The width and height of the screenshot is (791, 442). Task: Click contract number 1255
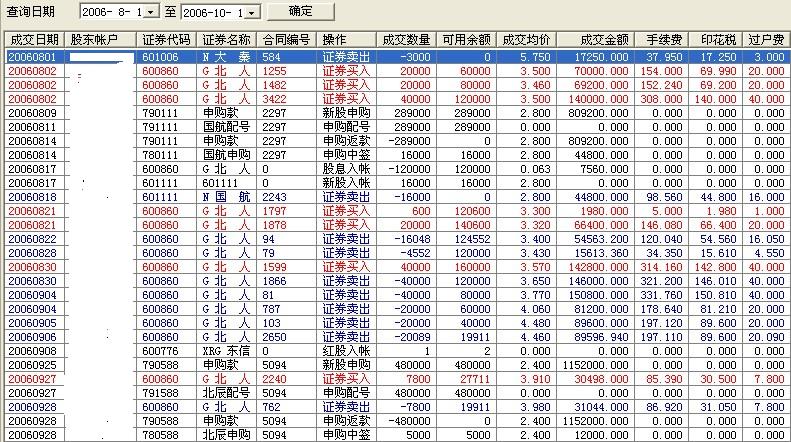tap(274, 71)
